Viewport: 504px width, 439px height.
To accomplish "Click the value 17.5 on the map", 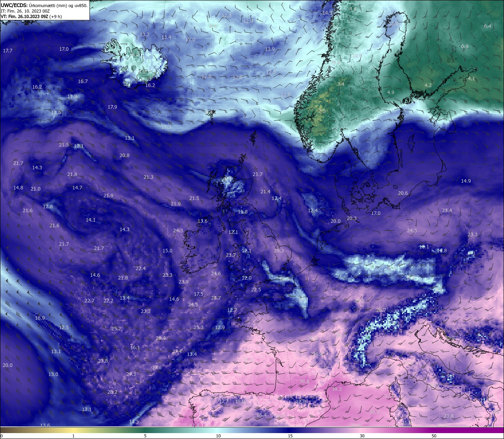I will (198, 294).
